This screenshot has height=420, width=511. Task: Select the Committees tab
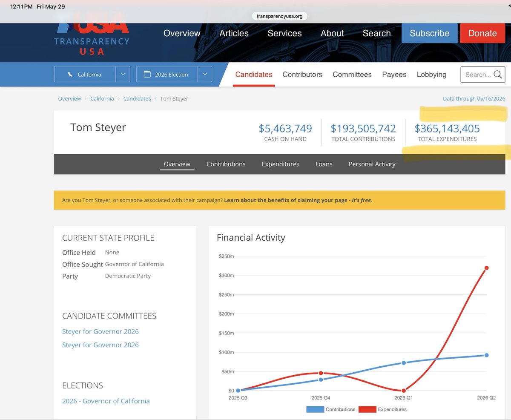[x=352, y=75]
